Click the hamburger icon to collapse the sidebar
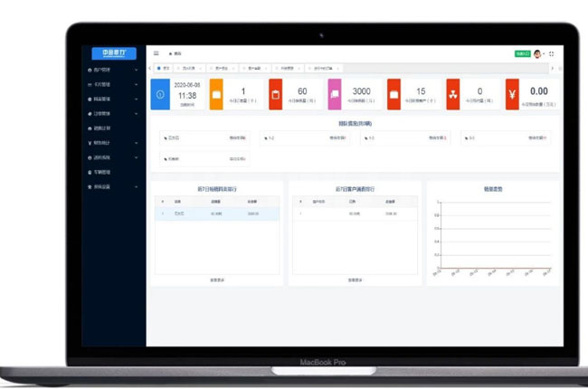588x389 pixels. [156, 53]
